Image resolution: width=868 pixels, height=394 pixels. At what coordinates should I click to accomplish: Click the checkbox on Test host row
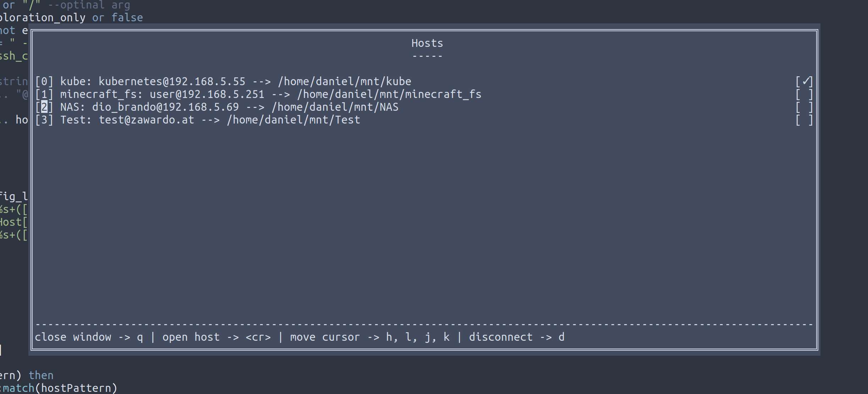coord(804,120)
